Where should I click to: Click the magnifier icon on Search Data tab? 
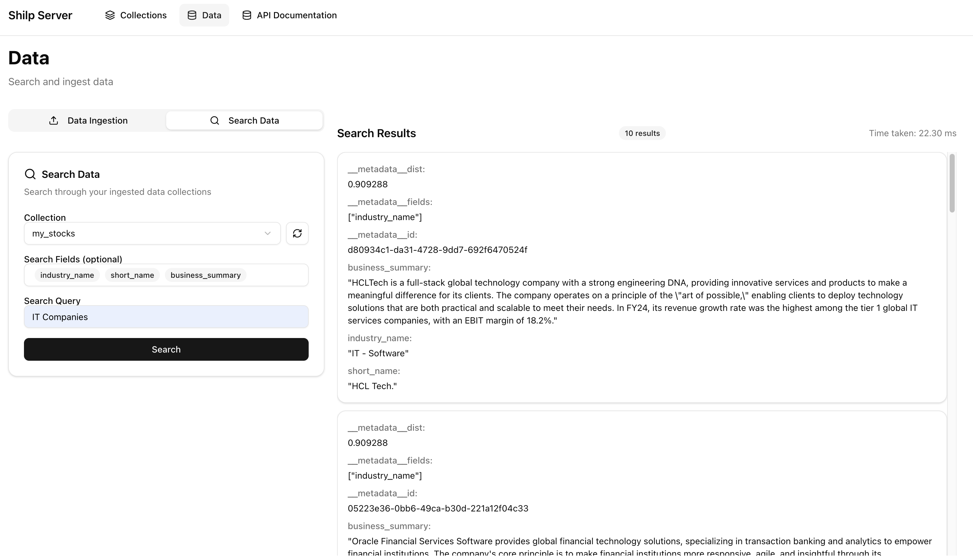click(214, 120)
